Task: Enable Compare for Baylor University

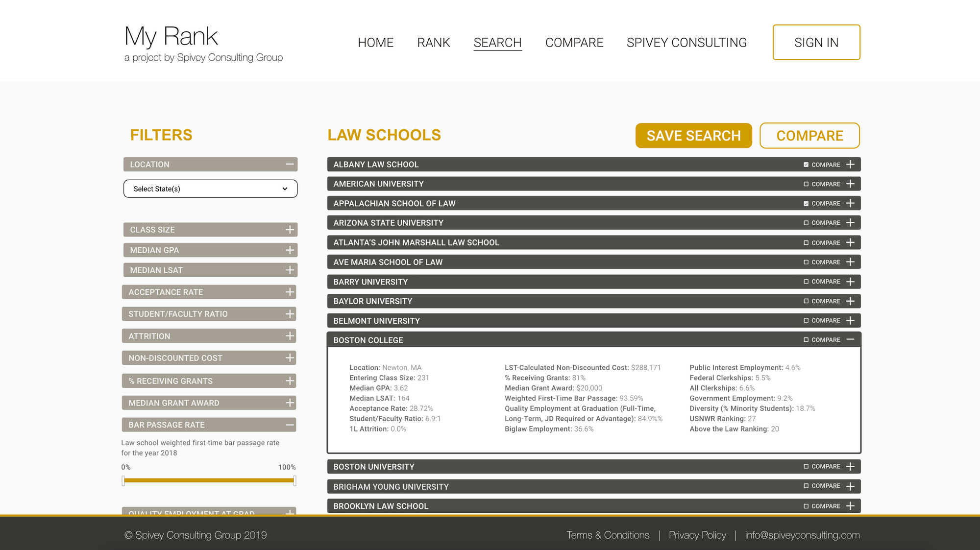Action: pyautogui.click(x=806, y=301)
